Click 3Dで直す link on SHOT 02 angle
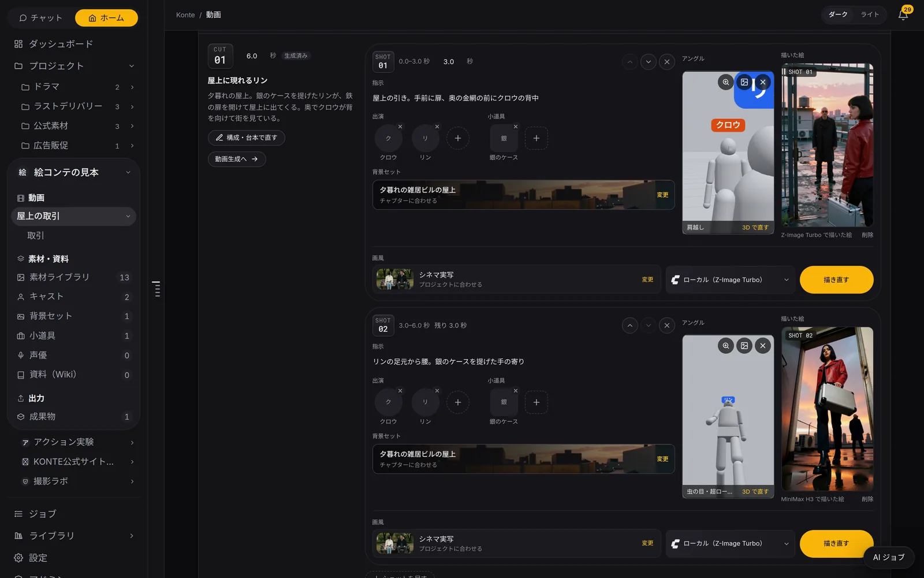Viewport: 924px width, 578px height. (755, 491)
